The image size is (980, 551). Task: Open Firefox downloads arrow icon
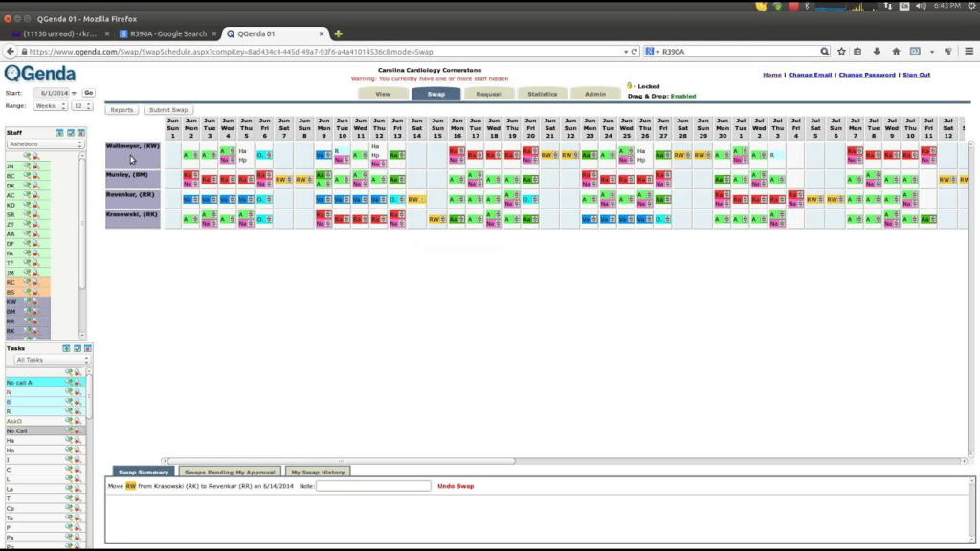click(x=877, y=52)
